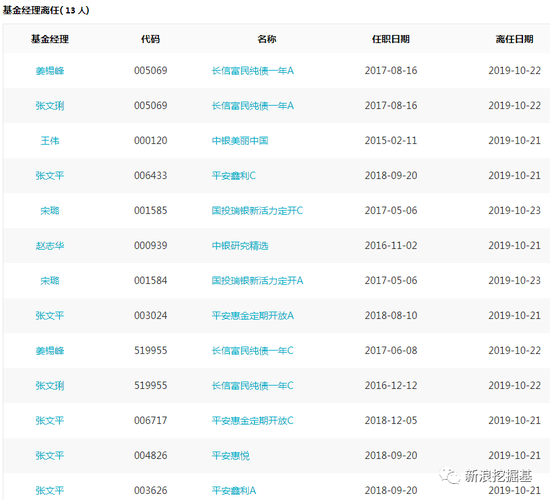Select fund code 003626

(150, 490)
